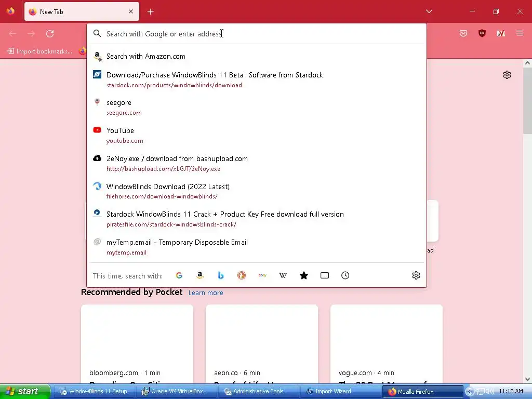
Task: Open the uBlock Origin extension
Action: [482, 33]
